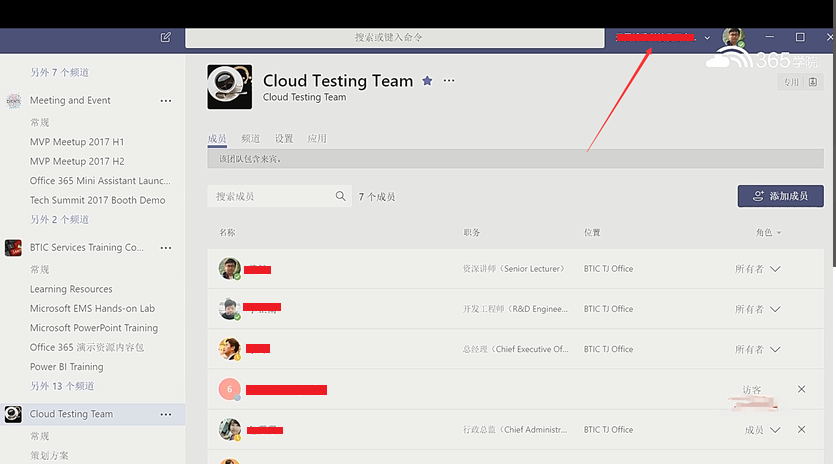Click the right-edge vertical scrollbar
This screenshot has height=464, width=836.
point(834,160)
